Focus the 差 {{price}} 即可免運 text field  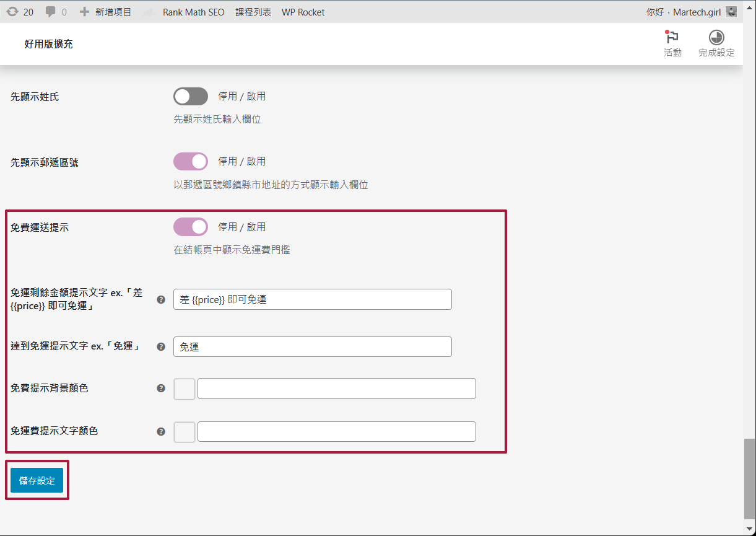pos(313,299)
